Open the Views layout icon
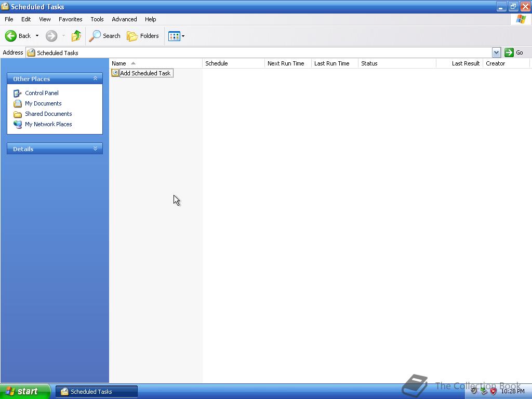This screenshot has width=532, height=399. coord(174,36)
